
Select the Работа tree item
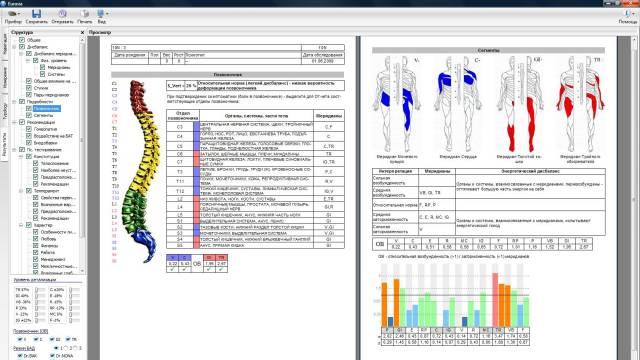(48, 253)
